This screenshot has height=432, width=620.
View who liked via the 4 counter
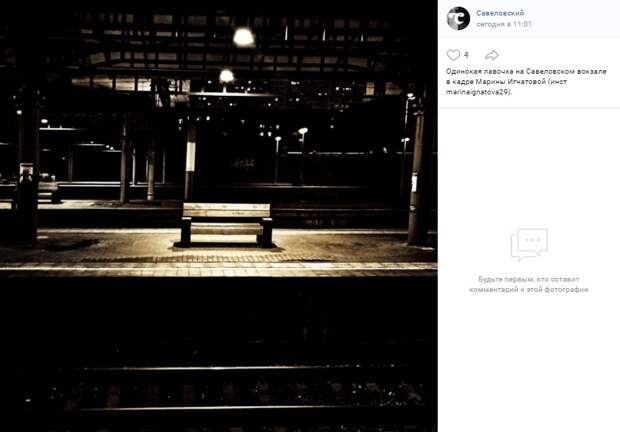pos(466,55)
